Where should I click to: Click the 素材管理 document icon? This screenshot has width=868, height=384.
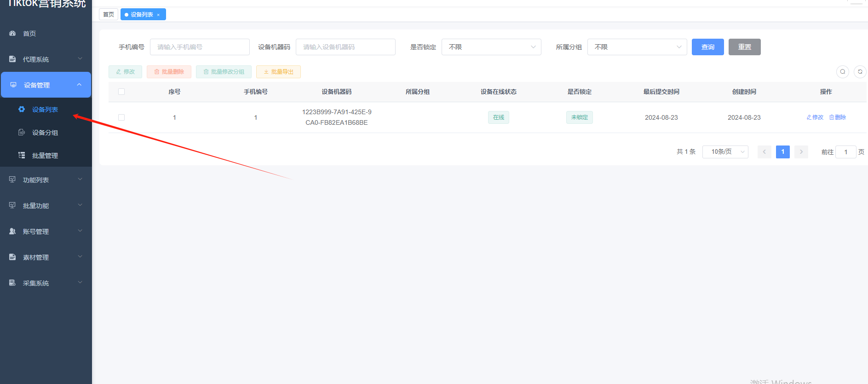click(12, 257)
